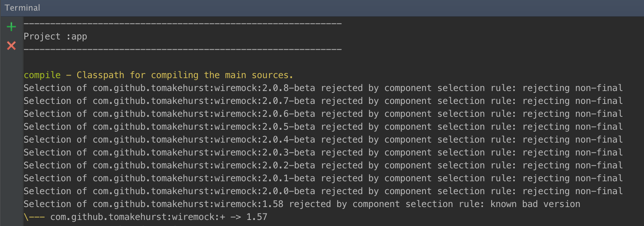The width and height of the screenshot is (644, 226).
Task: Click the wiremock:2.0.5-beta rejection line
Action: (x=323, y=127)
